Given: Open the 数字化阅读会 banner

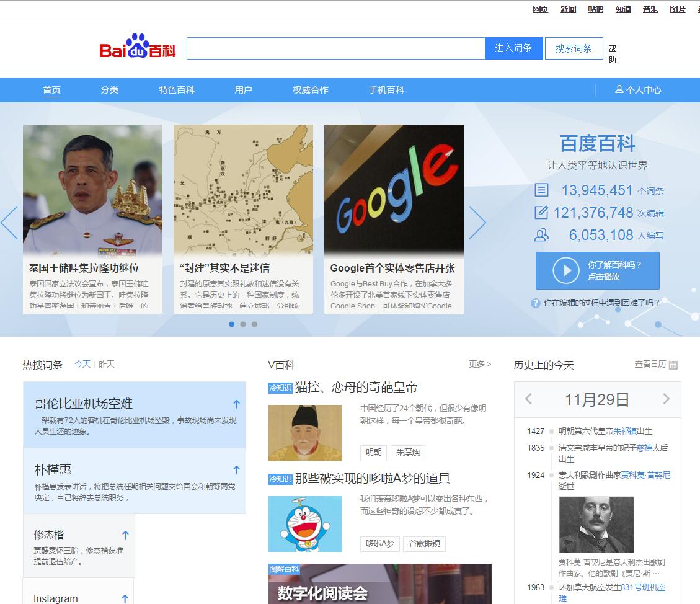Looking at the screenshot, I should click(380, 584).
